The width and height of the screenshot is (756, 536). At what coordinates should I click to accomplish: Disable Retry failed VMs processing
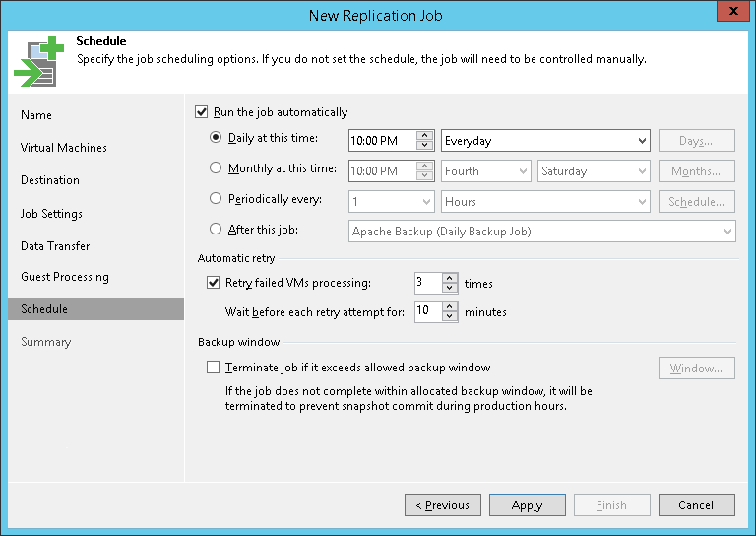coord(214,283)
